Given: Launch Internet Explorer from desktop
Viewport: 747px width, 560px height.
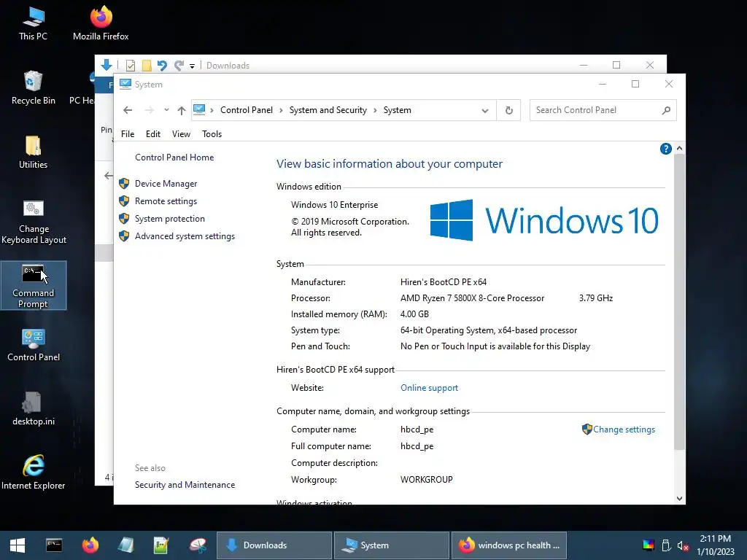Looking at the screenshot, I should (34, 472).
